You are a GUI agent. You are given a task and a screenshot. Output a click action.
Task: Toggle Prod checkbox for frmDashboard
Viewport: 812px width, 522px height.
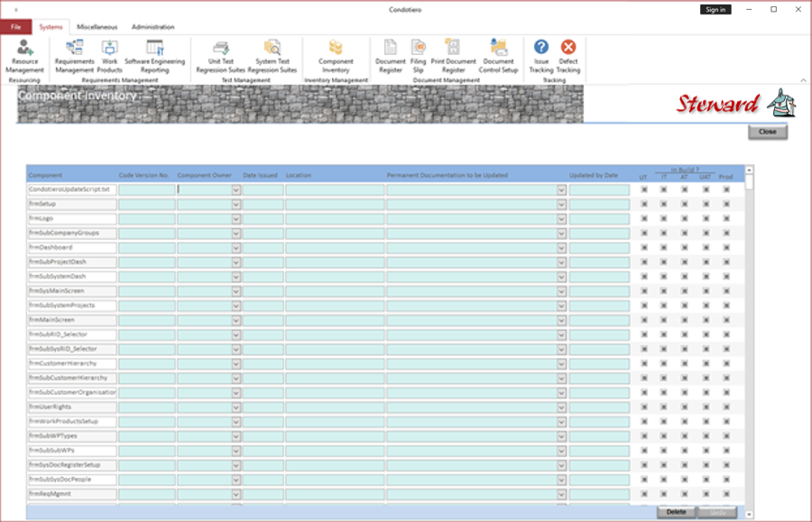(726, 248)
